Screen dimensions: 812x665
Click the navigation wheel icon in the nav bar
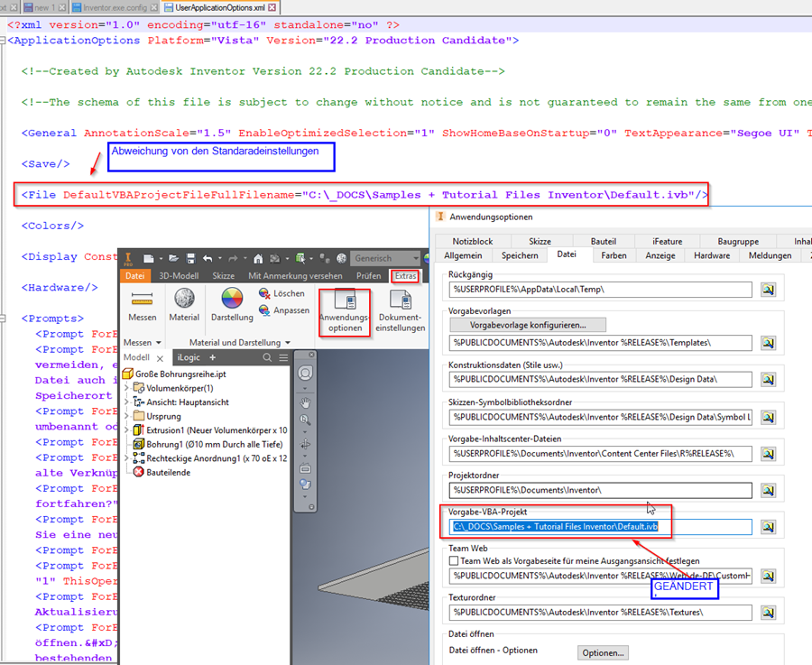[x=306, y=373]
